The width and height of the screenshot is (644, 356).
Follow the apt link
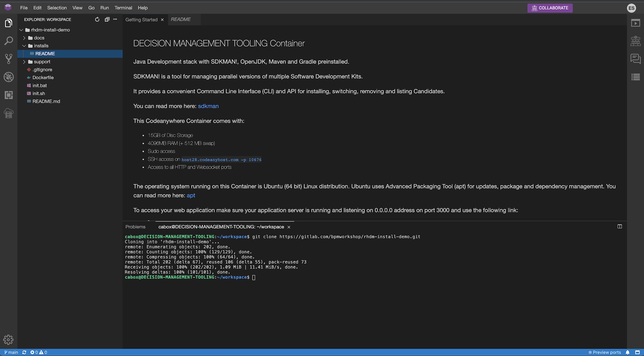coord(191,195)
